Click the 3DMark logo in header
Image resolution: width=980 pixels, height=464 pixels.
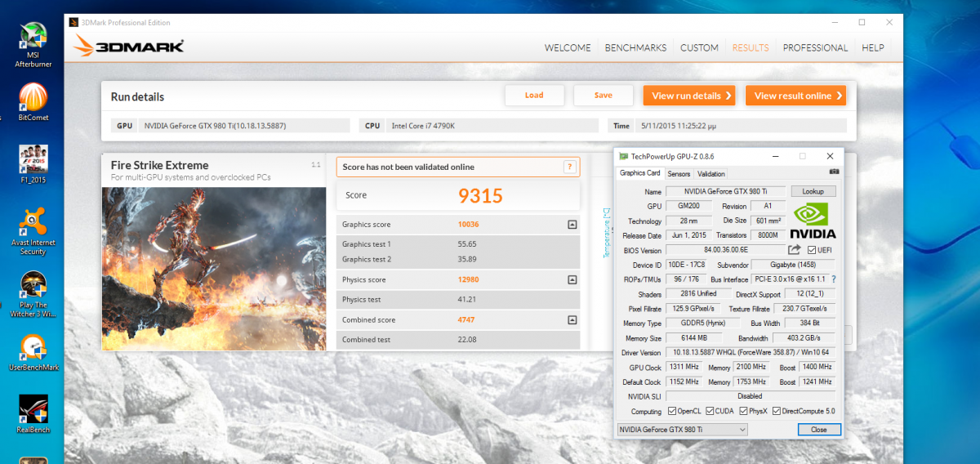tap(128, 46)
